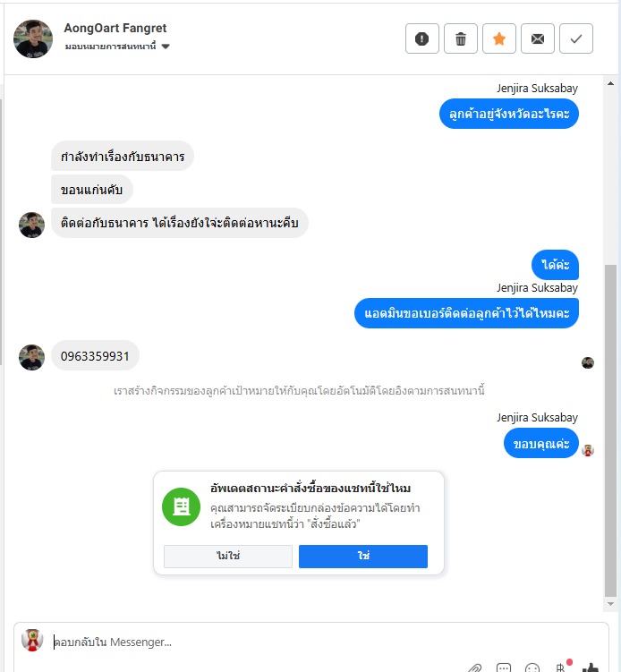Mark conversation done with checkmark icon
621x672 pixels.
coord(576,38)
